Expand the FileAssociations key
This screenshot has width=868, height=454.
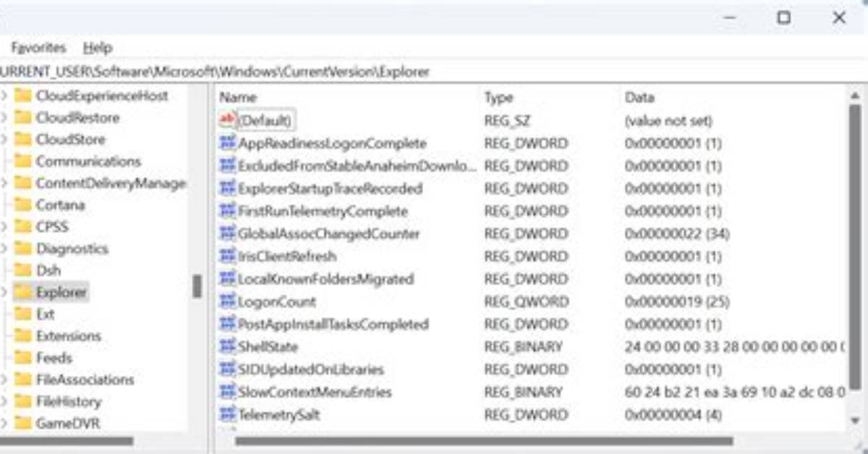click(x=4, y=380)
